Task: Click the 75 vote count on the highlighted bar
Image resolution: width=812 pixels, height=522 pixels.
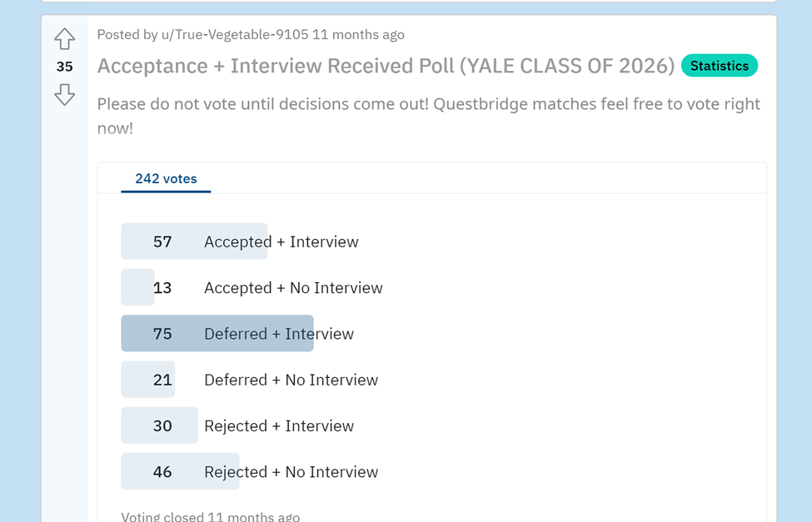Action: point(162,334)
